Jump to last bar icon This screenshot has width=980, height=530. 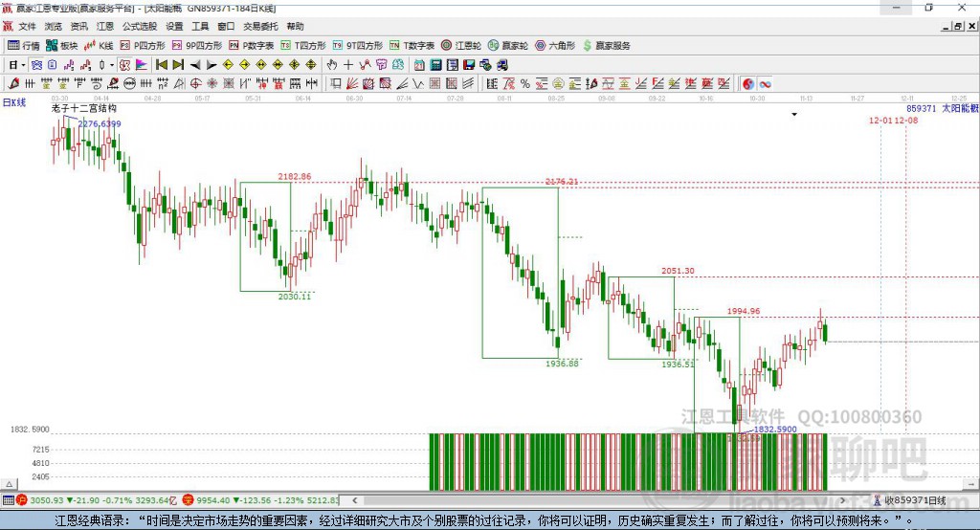click(178, 65)
